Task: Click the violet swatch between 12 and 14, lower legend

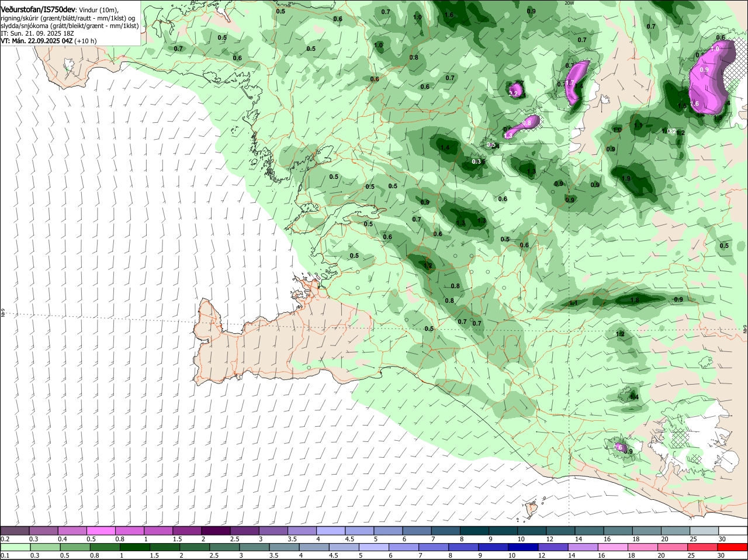Action: [555, 547]
